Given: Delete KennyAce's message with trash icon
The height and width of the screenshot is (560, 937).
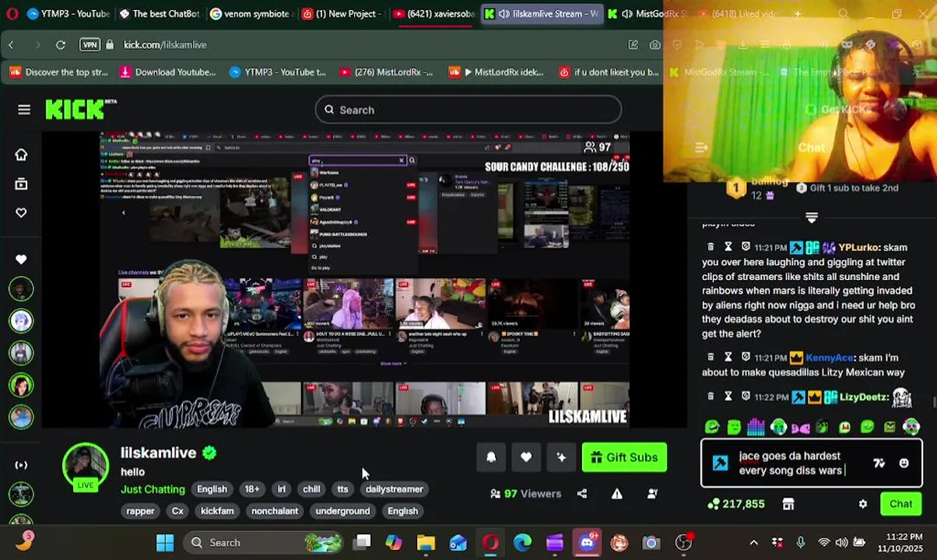Looking at the screenshot, I should click(x=711, y=358).
